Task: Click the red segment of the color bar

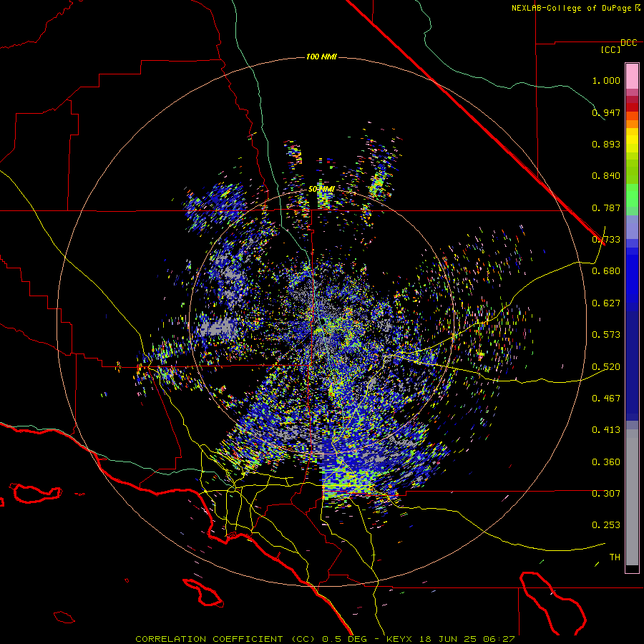Action: (632, 107)
